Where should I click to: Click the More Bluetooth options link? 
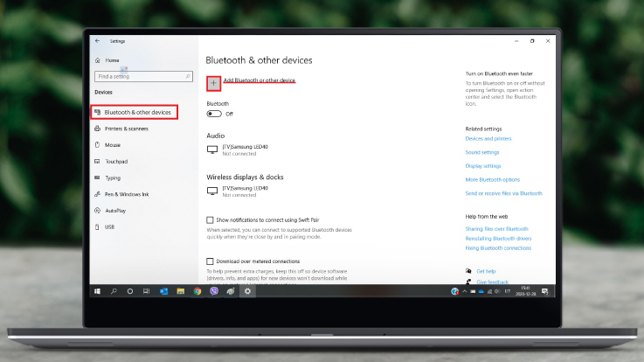(x=492, y=179)
